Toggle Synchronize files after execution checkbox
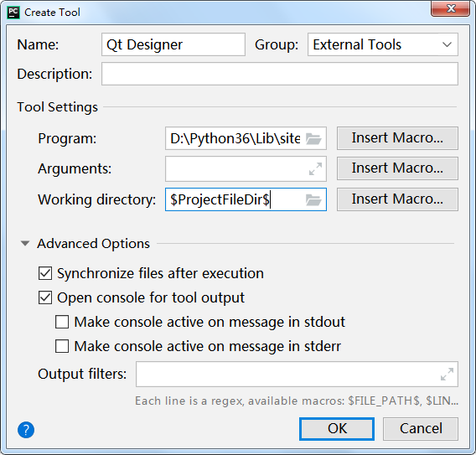476x455 pixels. pyautogui.click(x=45, y=273)
